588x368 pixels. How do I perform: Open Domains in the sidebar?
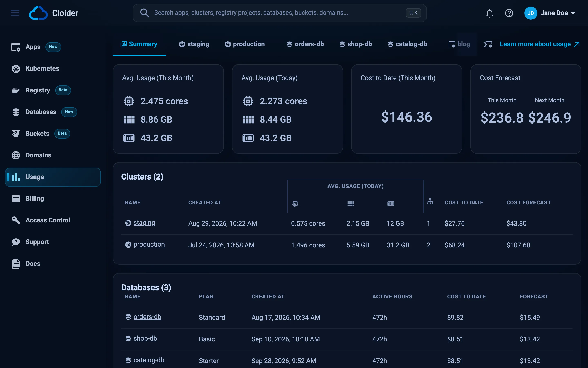[53, 155]
